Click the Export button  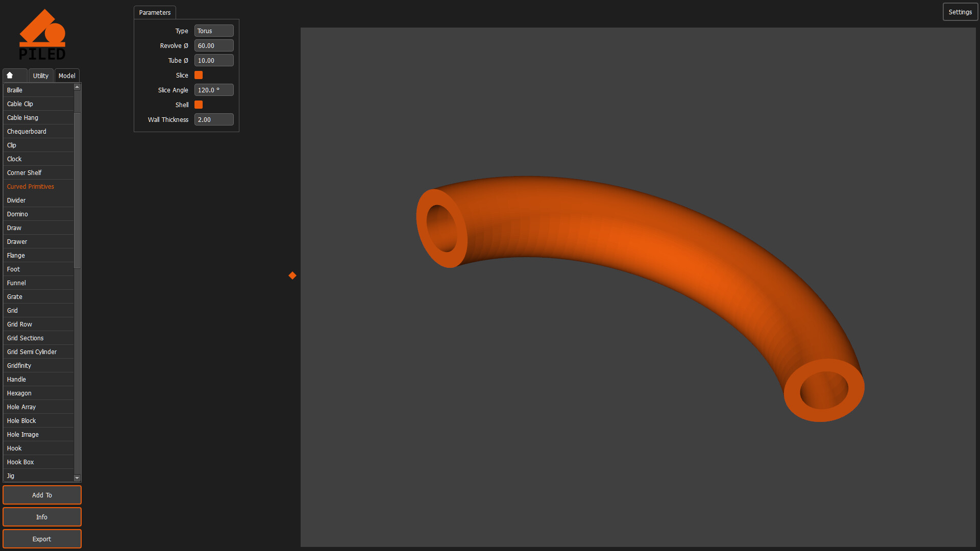(x=42, y=539)
